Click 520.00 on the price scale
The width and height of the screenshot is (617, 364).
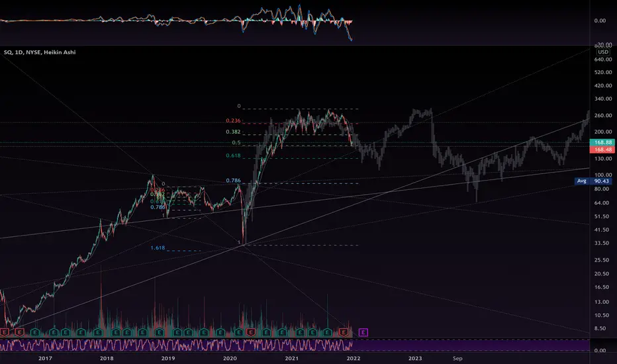[603, 72]
